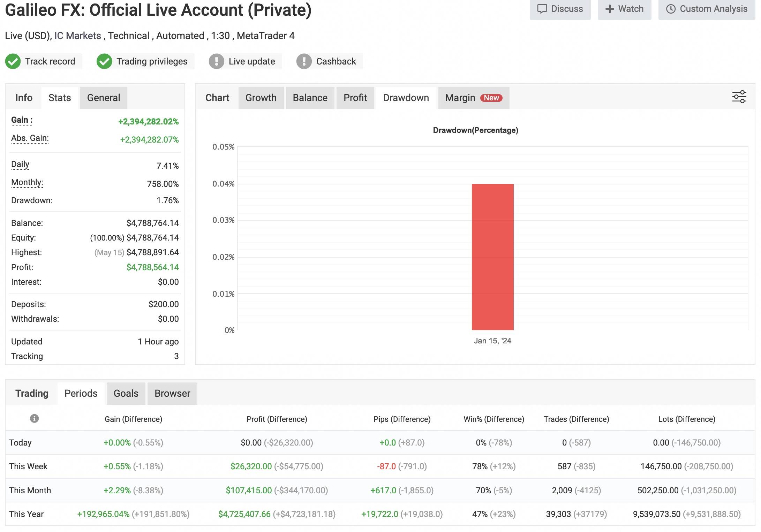Switch to the Growth chart tab
The width and height of the screenshot is (761, 532).
[x=261, y=98]
